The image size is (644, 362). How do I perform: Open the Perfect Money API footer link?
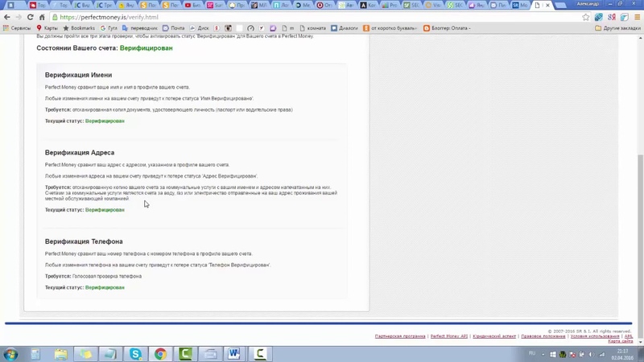(448, 336)
